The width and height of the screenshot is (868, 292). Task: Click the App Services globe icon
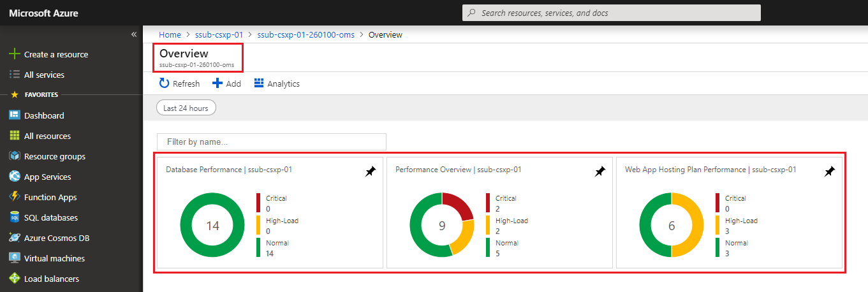pos(15,177)
